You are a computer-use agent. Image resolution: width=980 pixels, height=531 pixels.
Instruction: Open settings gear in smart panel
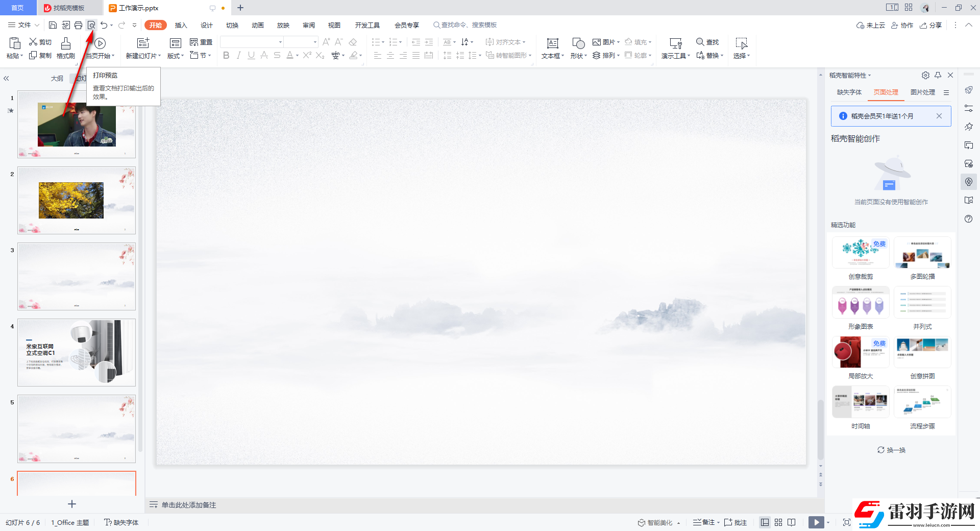coord(925,75)
